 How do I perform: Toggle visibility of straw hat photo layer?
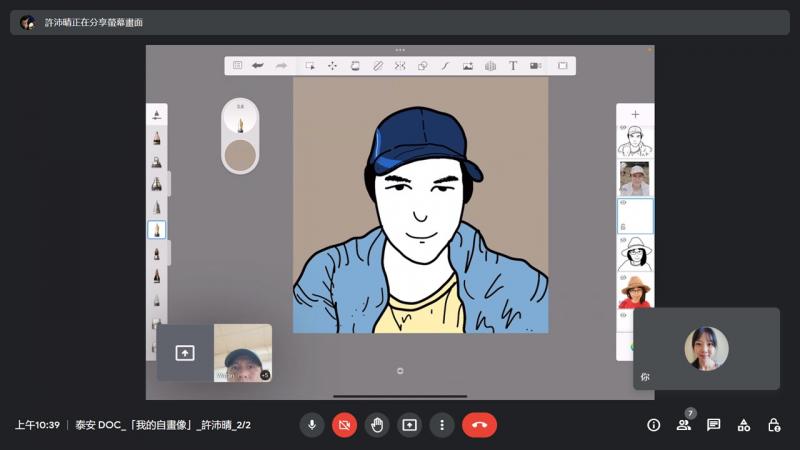pyautogui.click(x=623, y=278)
